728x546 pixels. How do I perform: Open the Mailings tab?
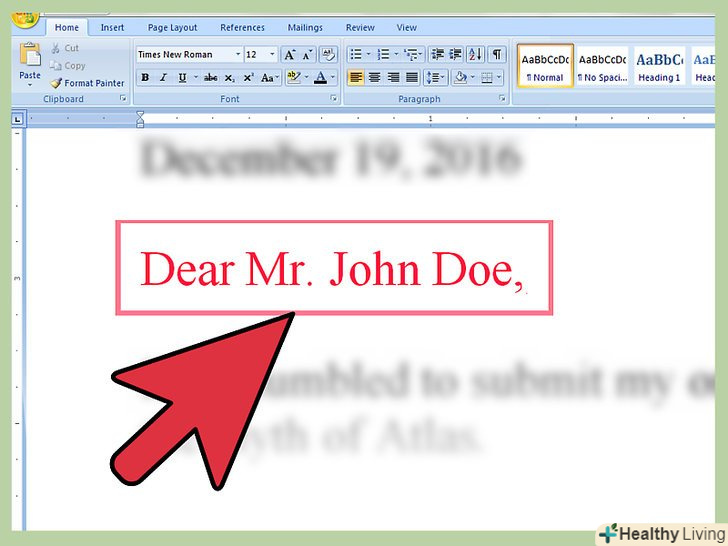tap(305, 27)
